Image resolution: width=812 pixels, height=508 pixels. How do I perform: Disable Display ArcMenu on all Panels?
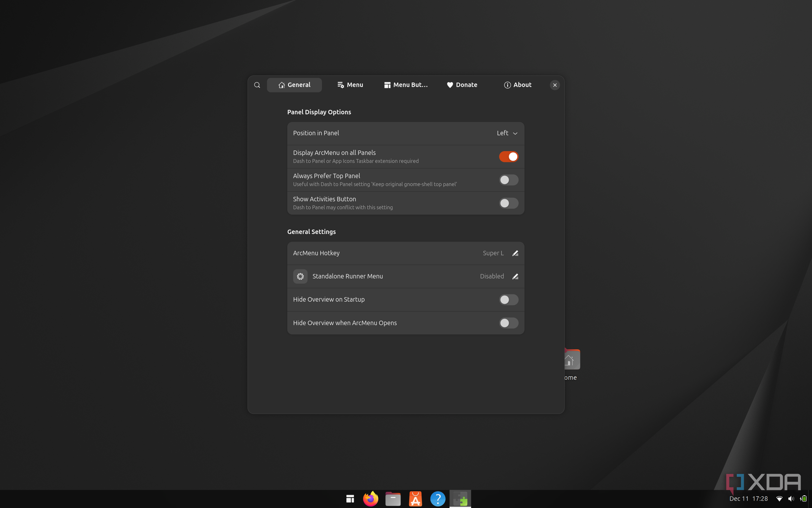(508, 157)
